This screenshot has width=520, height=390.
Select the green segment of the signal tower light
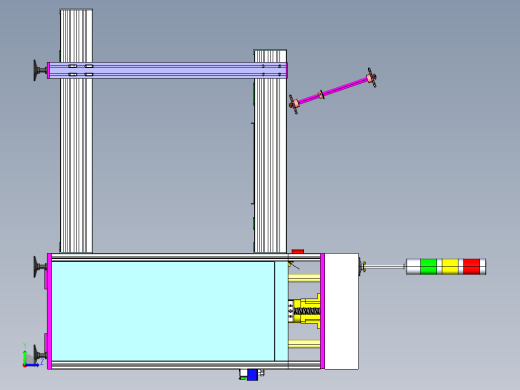click(x=428, y=267)
